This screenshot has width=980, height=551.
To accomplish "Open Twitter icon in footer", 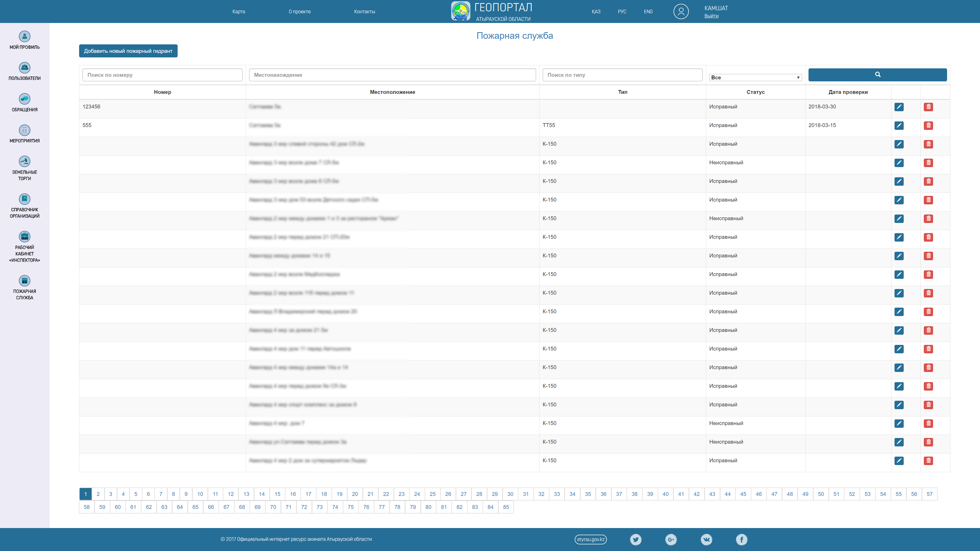I will (635, 539).
